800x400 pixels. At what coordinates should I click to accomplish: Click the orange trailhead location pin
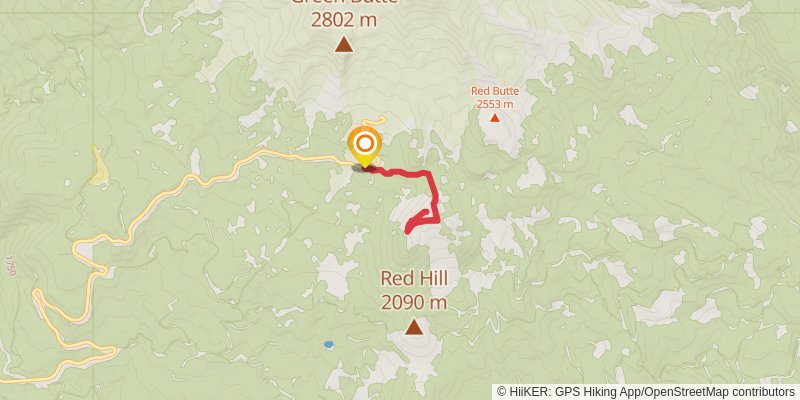tap(364, 147)
